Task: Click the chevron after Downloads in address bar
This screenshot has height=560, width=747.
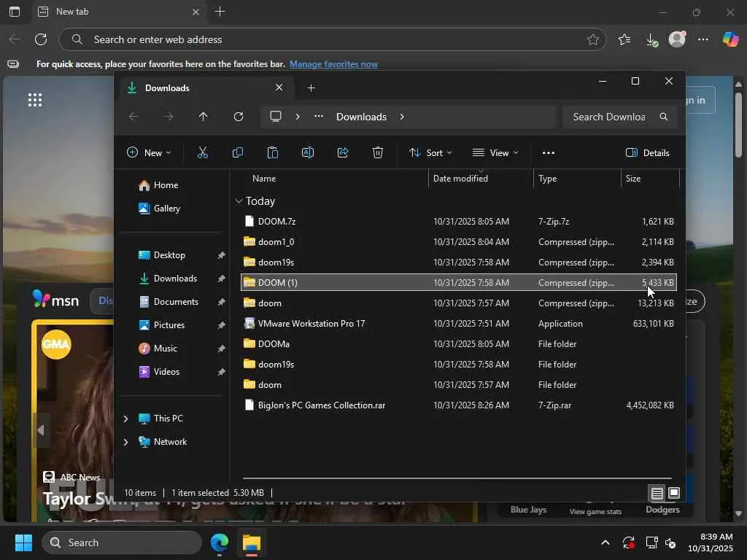Action: tap(402, 117)
